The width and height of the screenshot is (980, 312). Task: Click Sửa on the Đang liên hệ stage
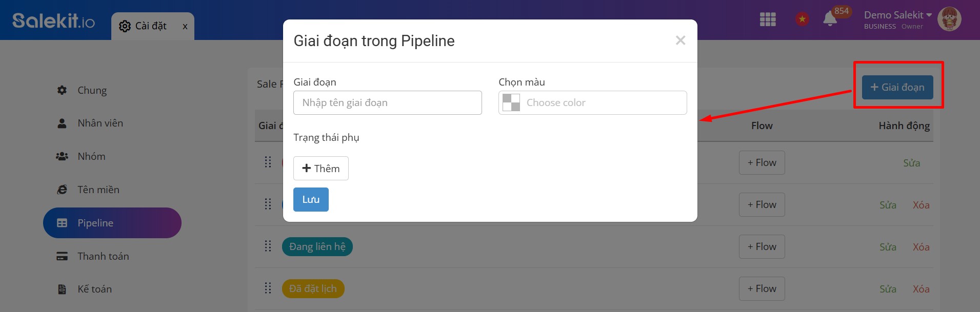(x=888, y=246)
